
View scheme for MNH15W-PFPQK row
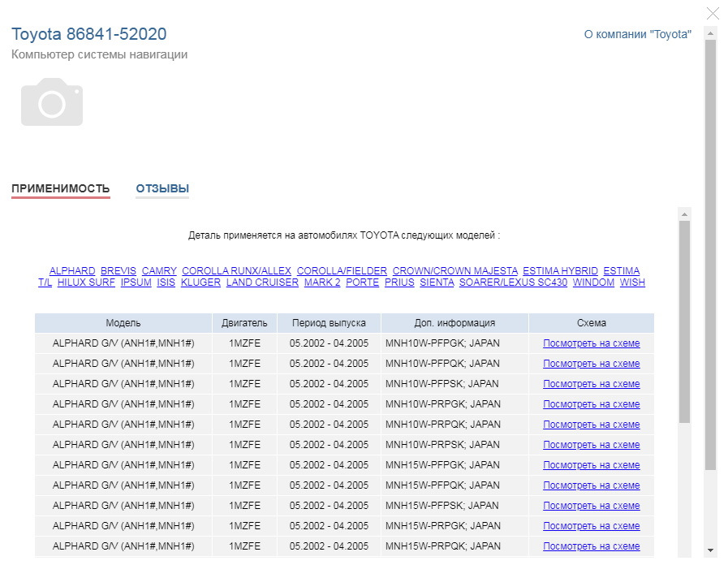pyautogui.click(x=592, y=485)
